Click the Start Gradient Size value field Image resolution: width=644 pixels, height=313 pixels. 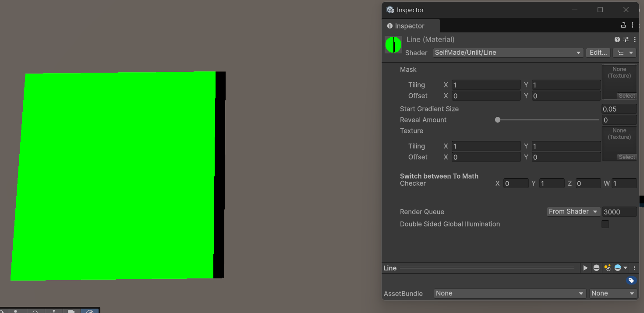[619, 109]
